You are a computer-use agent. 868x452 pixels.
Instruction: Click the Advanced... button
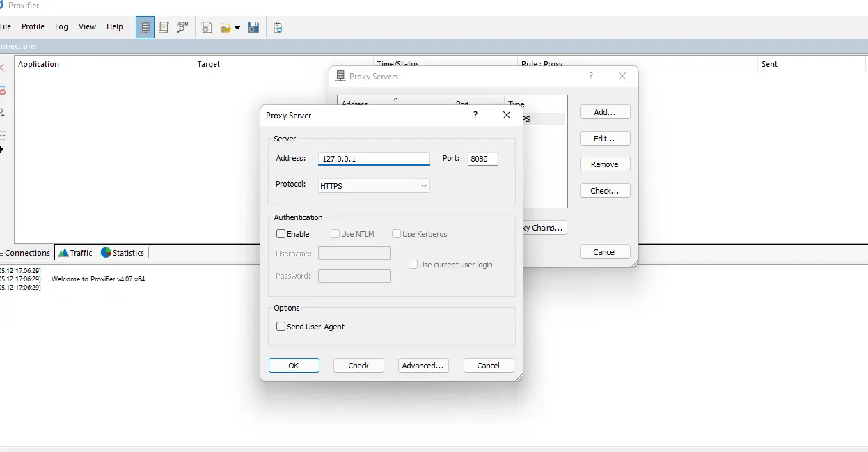coord(423,366)
